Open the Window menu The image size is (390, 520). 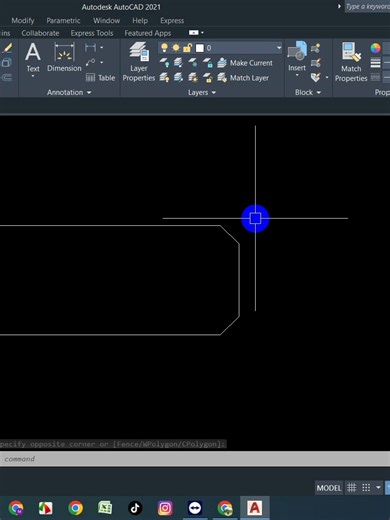point(106,21)
